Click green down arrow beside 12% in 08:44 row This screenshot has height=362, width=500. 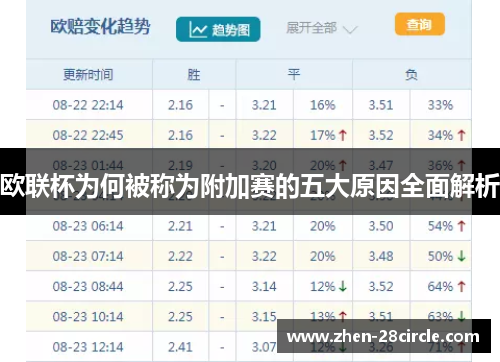[343, 286]
